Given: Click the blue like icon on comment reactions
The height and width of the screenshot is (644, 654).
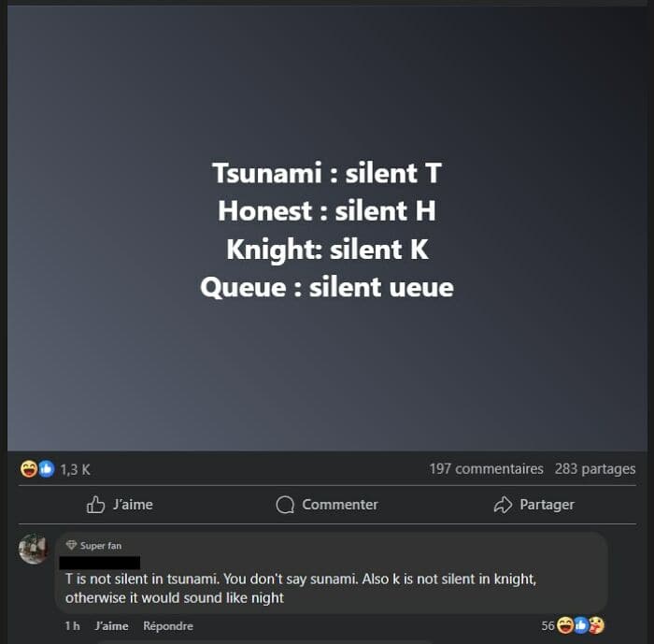Looking at the screenshot, I should click(581, 625).
